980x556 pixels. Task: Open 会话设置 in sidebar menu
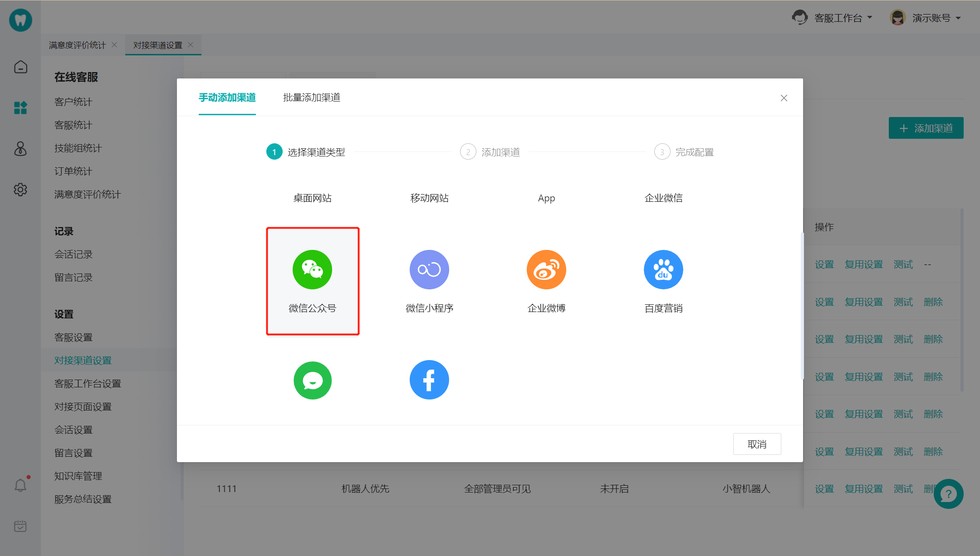click(73, 429)
